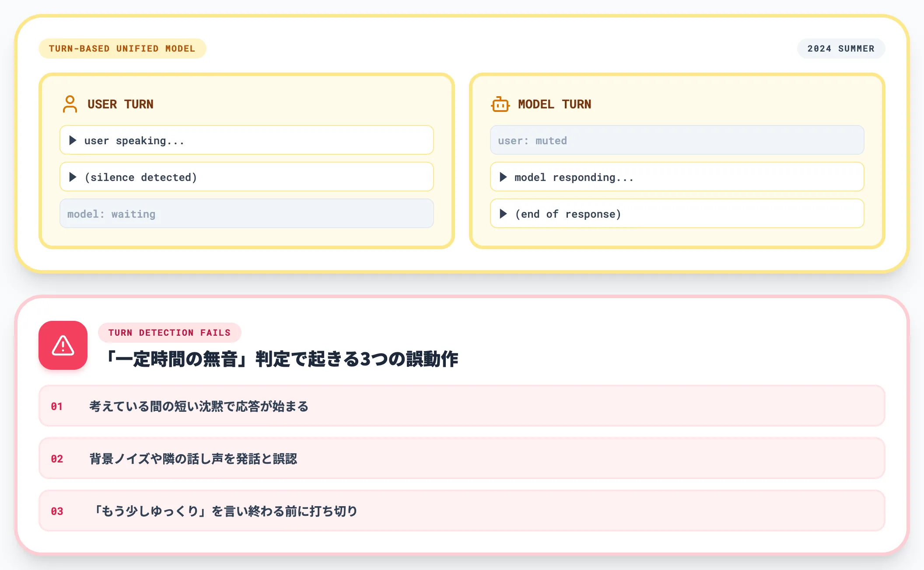Click the number 01 label
The image size is (924, 570).
click(x=57, y=407)
